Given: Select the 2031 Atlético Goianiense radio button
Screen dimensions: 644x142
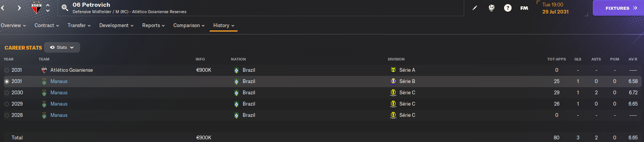Looking at the screenshot, I should pyautogui.click(x=7, y=70).
